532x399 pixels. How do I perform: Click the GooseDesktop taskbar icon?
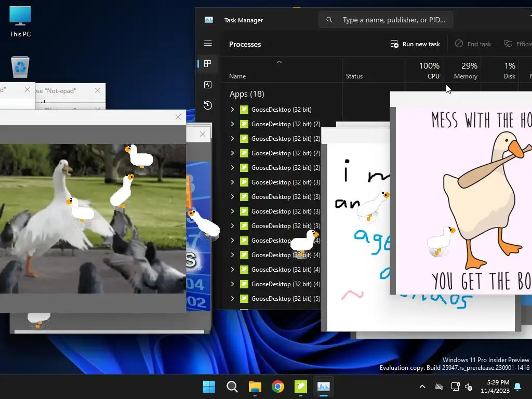point(301,387)
